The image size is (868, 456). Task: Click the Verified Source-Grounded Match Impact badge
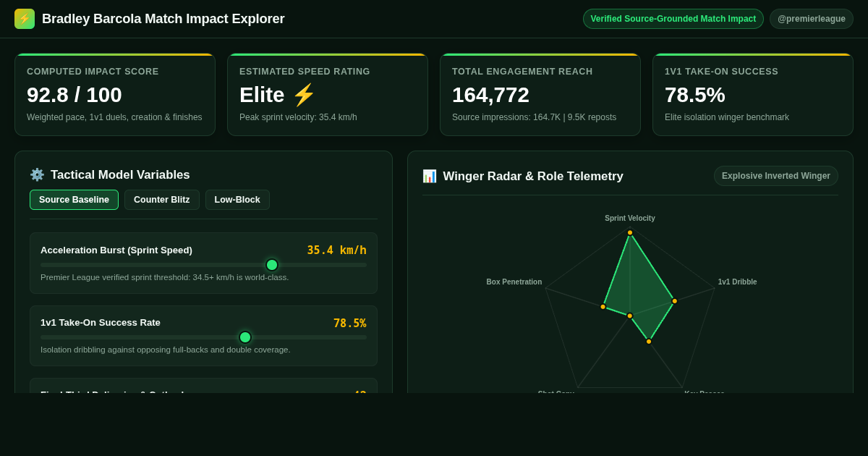673,19
